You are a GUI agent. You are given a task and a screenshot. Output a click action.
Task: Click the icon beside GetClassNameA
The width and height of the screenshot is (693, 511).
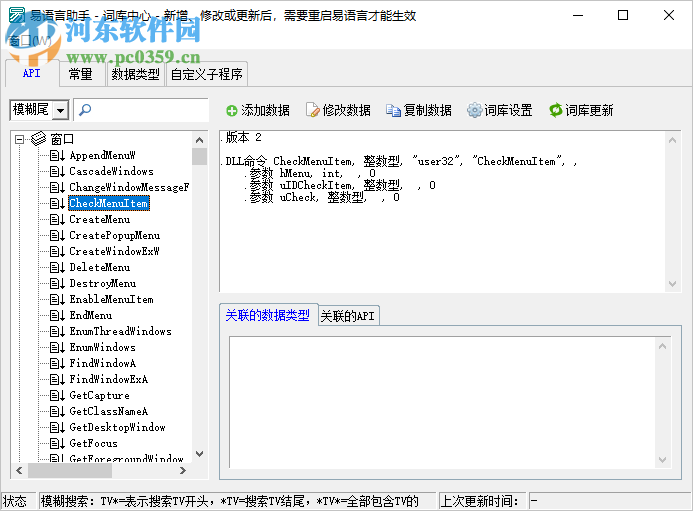coord(57,411)
